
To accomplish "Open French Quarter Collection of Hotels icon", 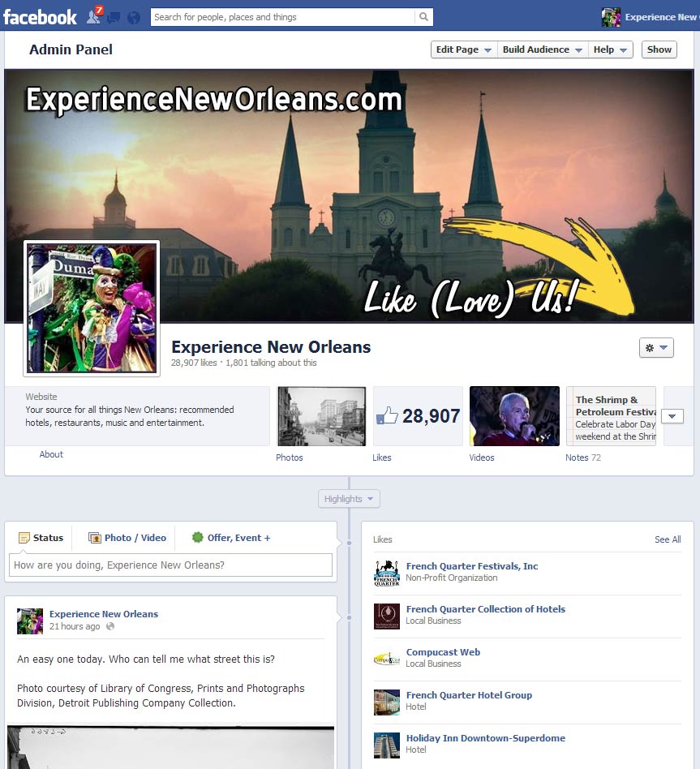I will [x=387, y=616].
